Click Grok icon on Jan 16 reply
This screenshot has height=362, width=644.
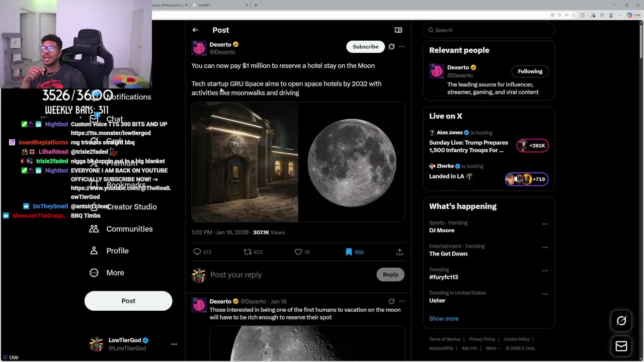point(391,301)
